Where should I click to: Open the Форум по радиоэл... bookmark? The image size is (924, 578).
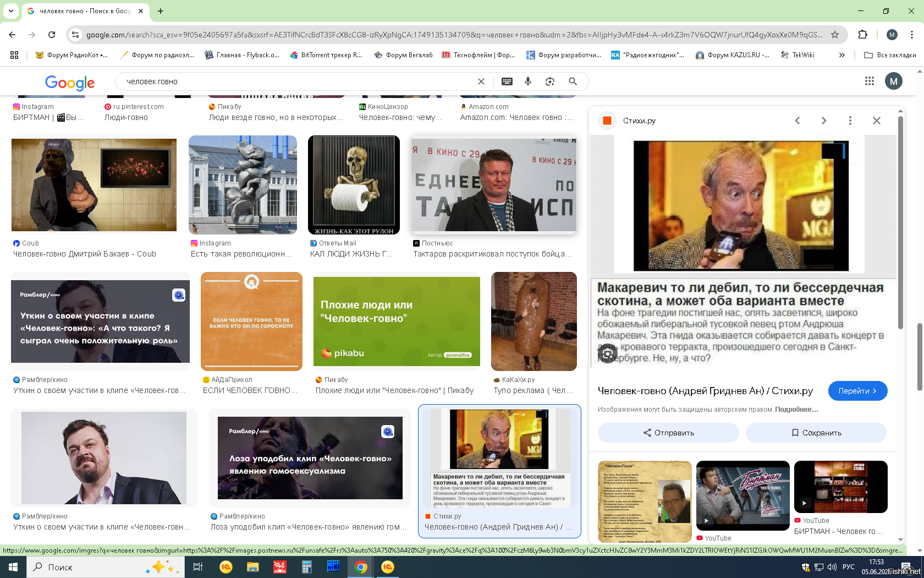point(157,55)
